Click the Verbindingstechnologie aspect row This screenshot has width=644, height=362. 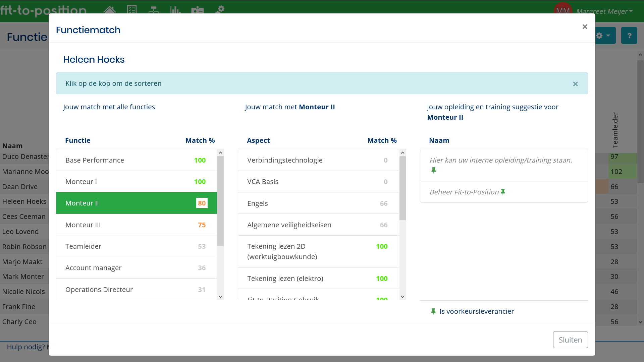click(x=318, y=160)
